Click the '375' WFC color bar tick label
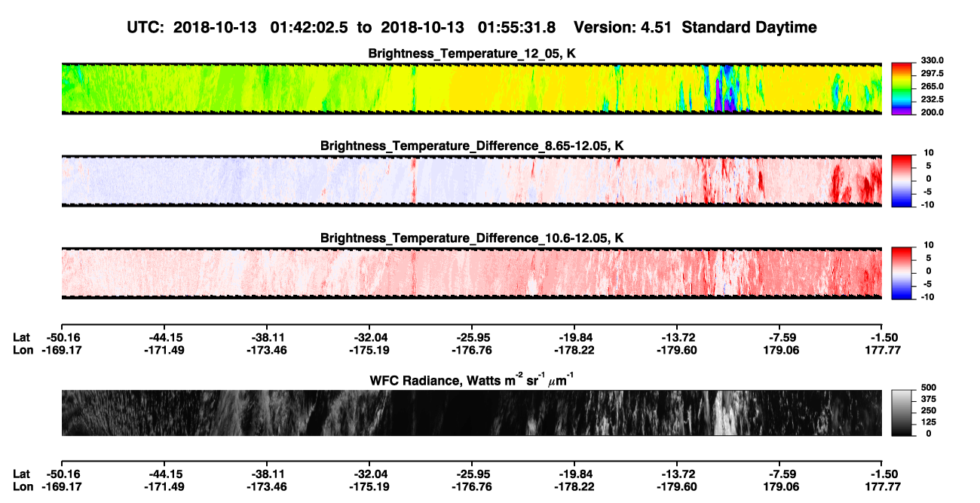Viewport: 980px width, 503px height. pos(927,401)
